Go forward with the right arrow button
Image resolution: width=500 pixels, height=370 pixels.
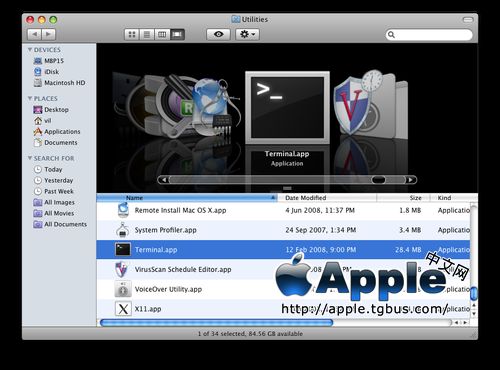point(49,34)
